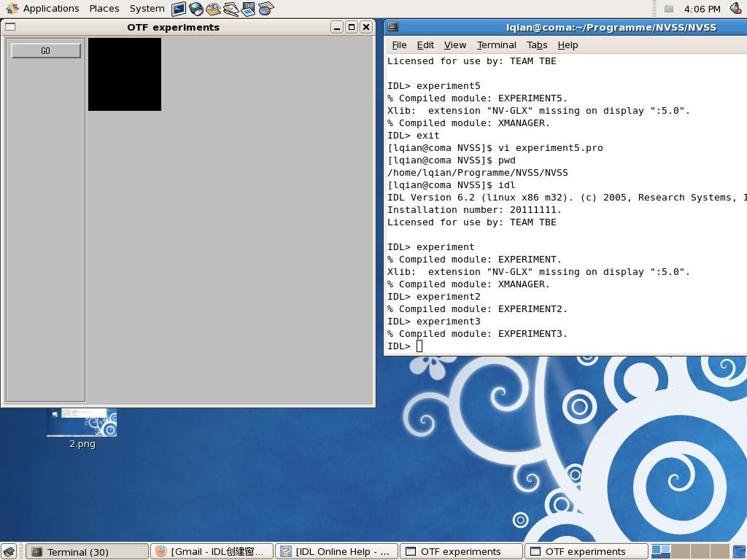
Task: Open the volume control speaker icon
Action: [x=736, y=9]
